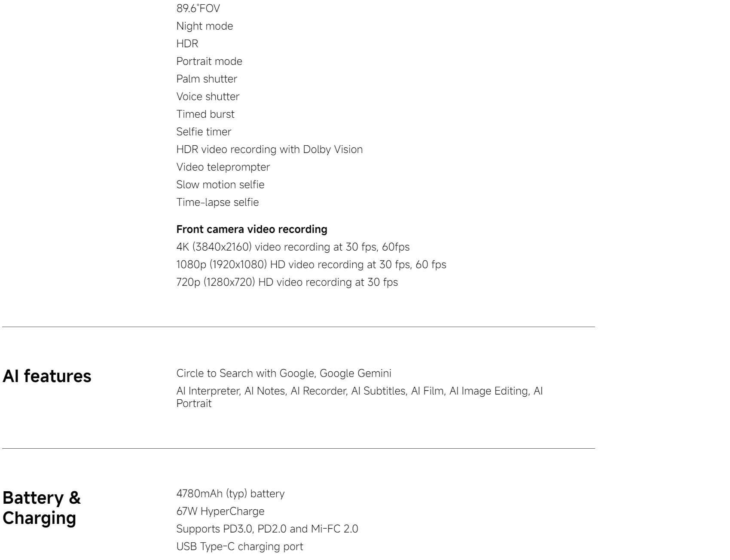Click the 720p HD video recording line

[x=287, y=282]
